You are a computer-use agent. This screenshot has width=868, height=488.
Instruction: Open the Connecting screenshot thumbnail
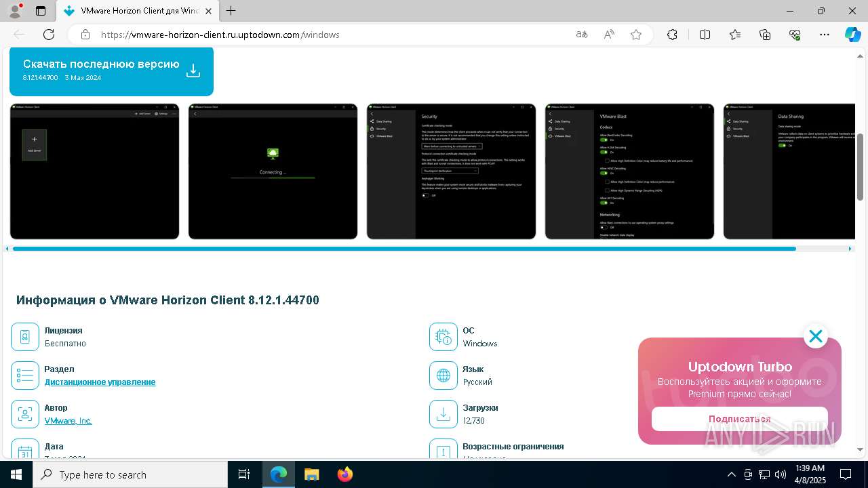tap(273, 171)
